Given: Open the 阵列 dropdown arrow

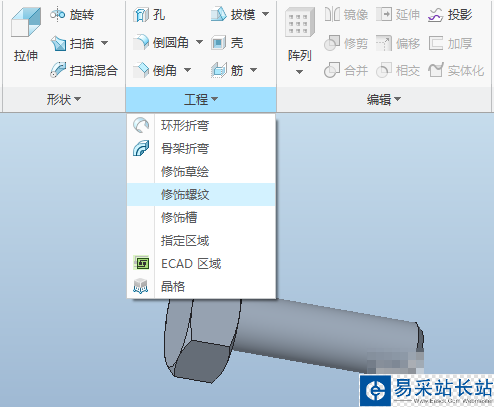Looking at the screenshot, I should [x=299, y=72].
